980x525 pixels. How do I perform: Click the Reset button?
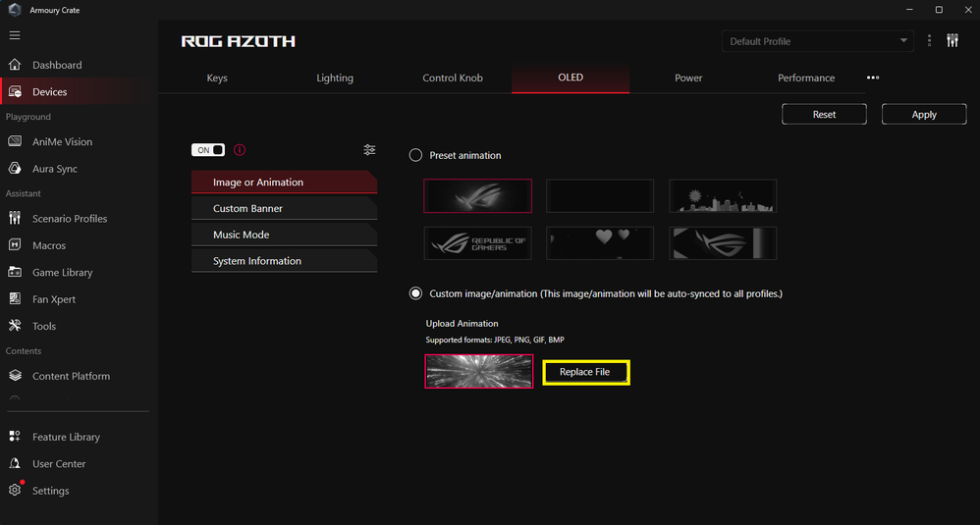pos(824,114)
